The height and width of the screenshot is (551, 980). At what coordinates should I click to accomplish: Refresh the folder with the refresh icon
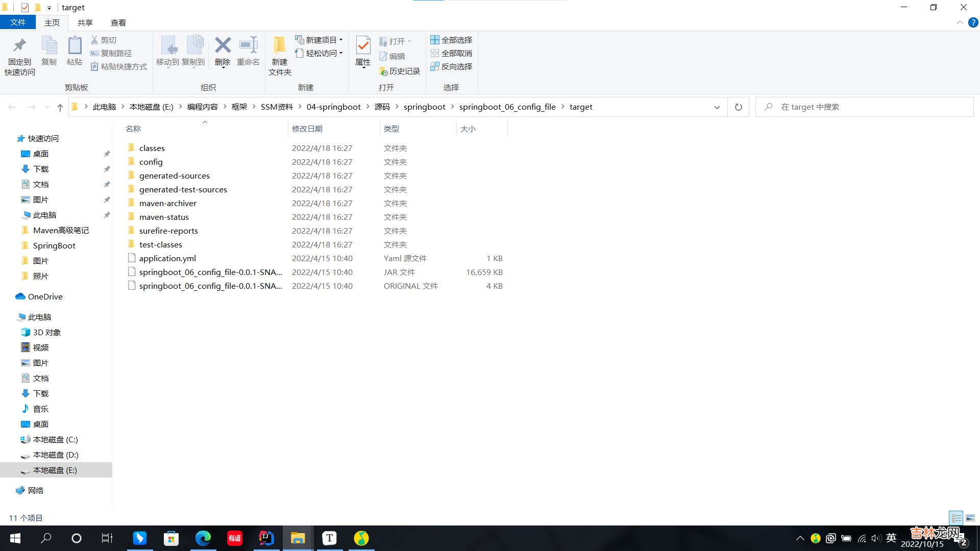(x=738, y=107)
